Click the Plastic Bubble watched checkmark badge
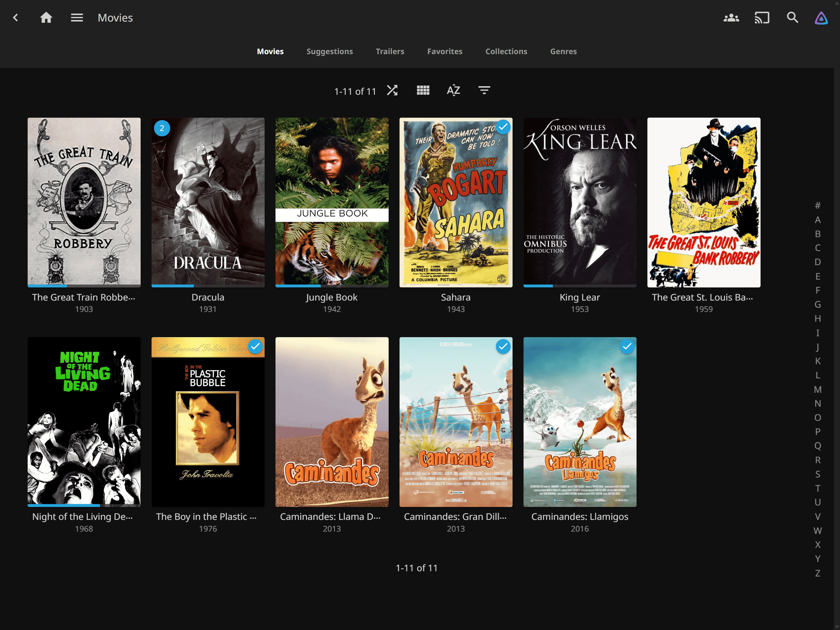The image size is (840, 630). 255,347
